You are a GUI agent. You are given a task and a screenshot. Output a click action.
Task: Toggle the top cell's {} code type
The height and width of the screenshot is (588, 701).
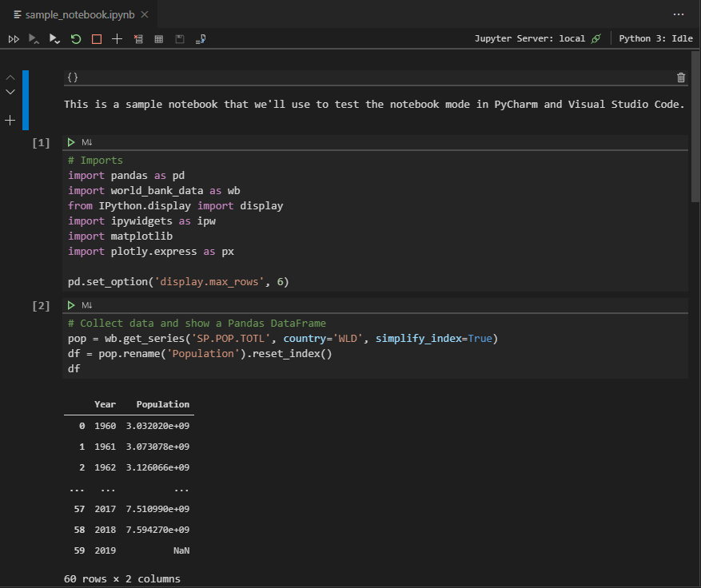pos(73,77)
